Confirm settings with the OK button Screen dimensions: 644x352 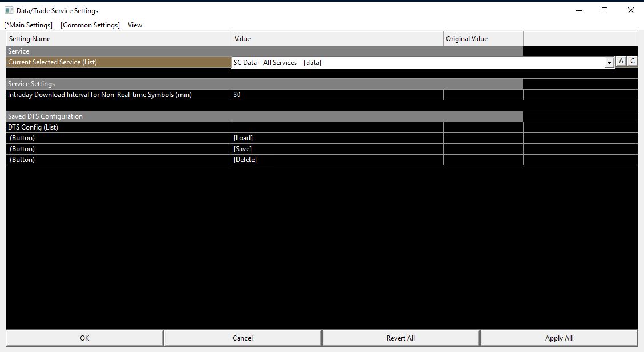click(x=84, y=338)
